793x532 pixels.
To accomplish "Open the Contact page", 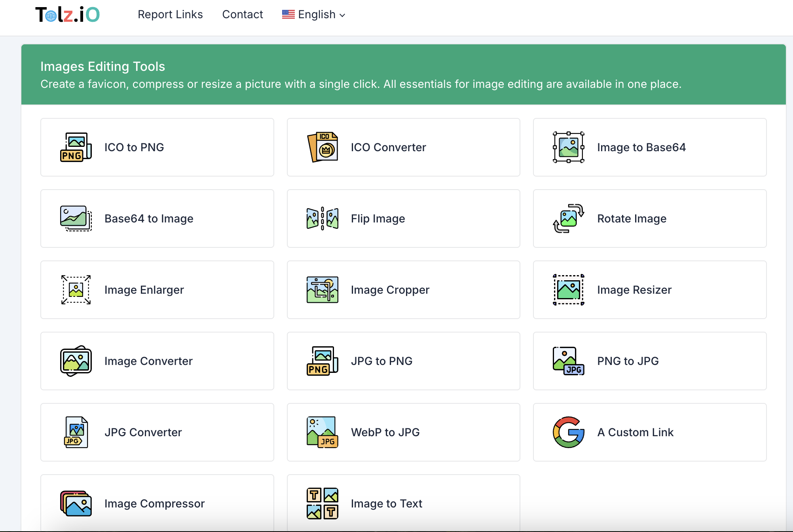I will [x=243, y=15].
